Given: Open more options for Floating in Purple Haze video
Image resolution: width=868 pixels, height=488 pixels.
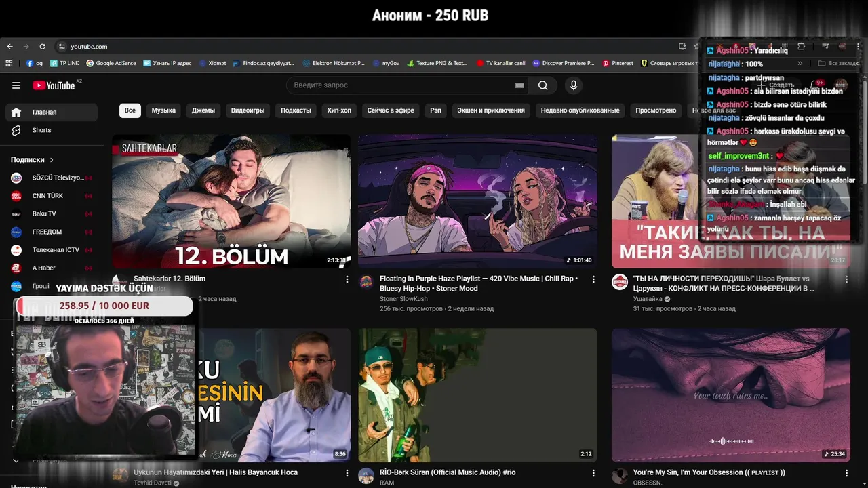Looking at the screenshot, I should click(x=593, y=279).
